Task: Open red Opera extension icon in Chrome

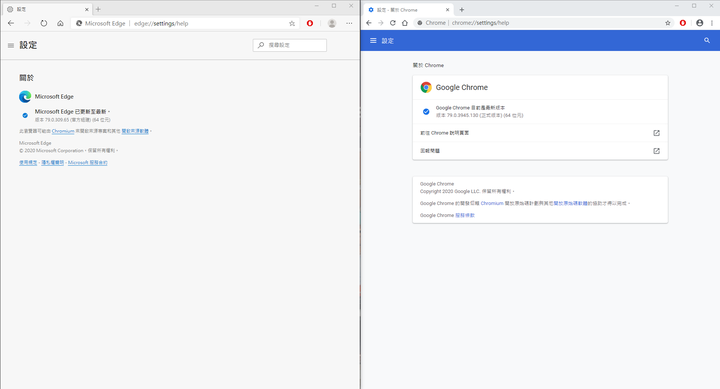Action: (x=683, y=23)
